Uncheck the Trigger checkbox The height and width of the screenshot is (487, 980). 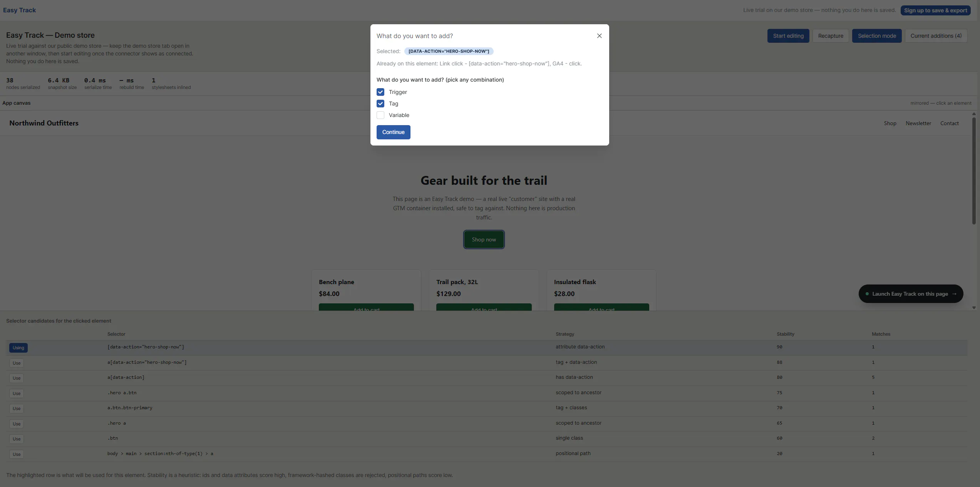click(x=380, y=92)
